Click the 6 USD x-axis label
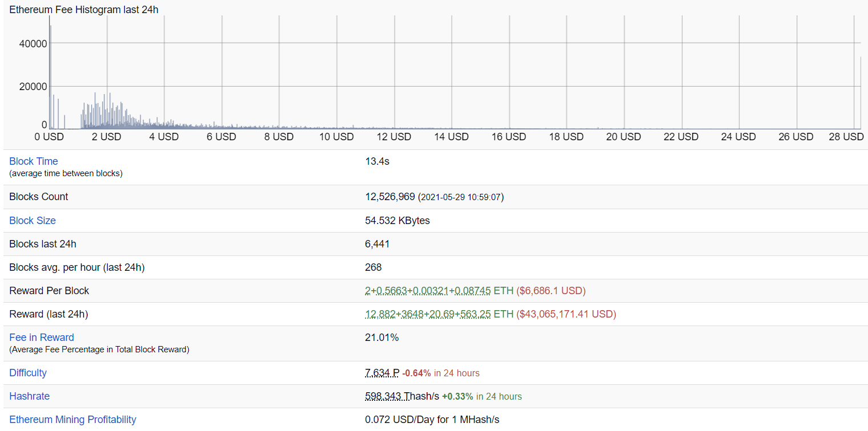This screenshot has width=868, height=431. 221,137
